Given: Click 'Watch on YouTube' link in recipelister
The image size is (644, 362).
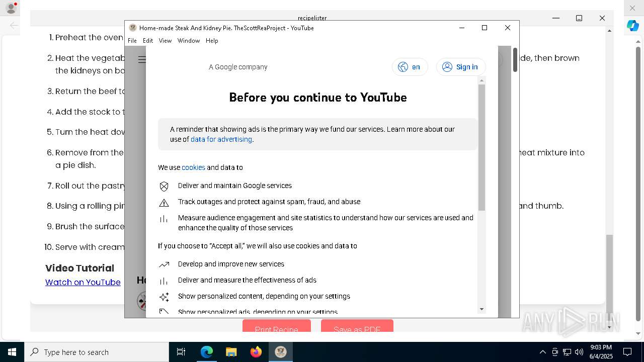Looking at the screenshot, I should click(x=83, y=282).
